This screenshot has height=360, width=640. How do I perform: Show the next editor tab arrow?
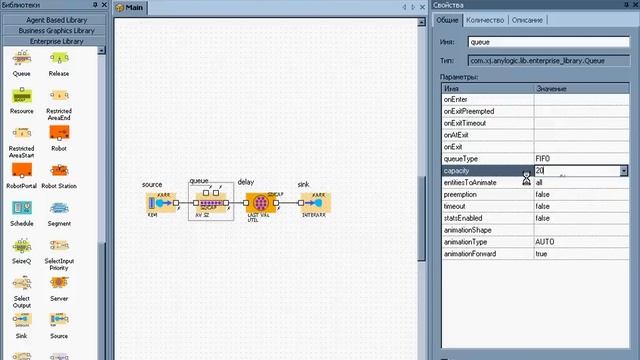coord(413,7)
